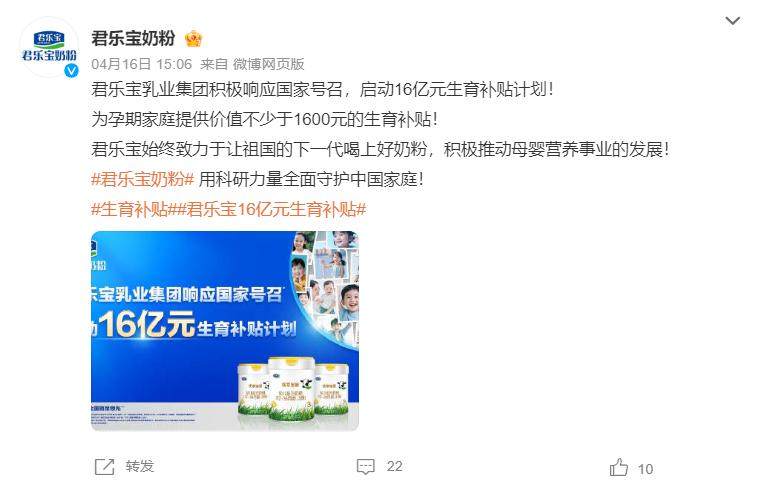
Task: Click the like count 10
Action: tap(646, 469)
